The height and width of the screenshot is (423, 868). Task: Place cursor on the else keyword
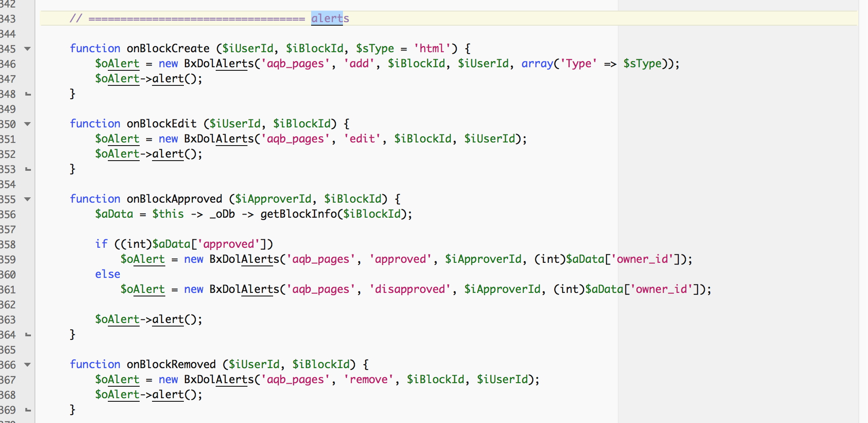point(107,274)
